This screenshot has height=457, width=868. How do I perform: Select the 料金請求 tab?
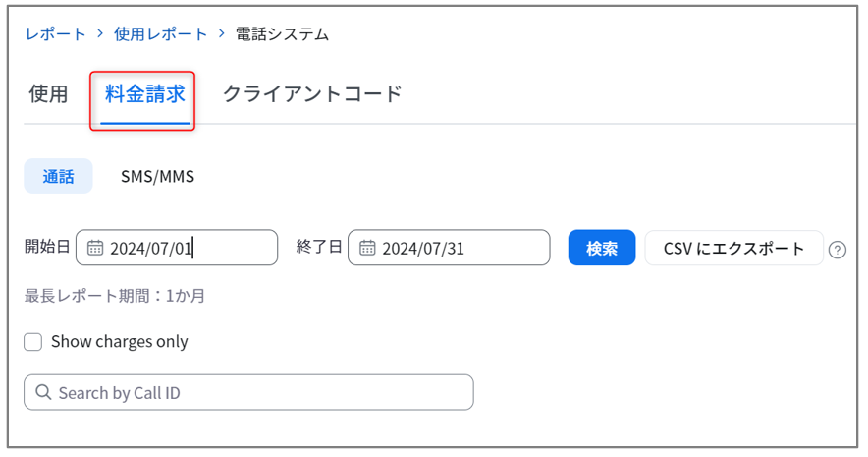pyautogui.click(x=145, y=94)
